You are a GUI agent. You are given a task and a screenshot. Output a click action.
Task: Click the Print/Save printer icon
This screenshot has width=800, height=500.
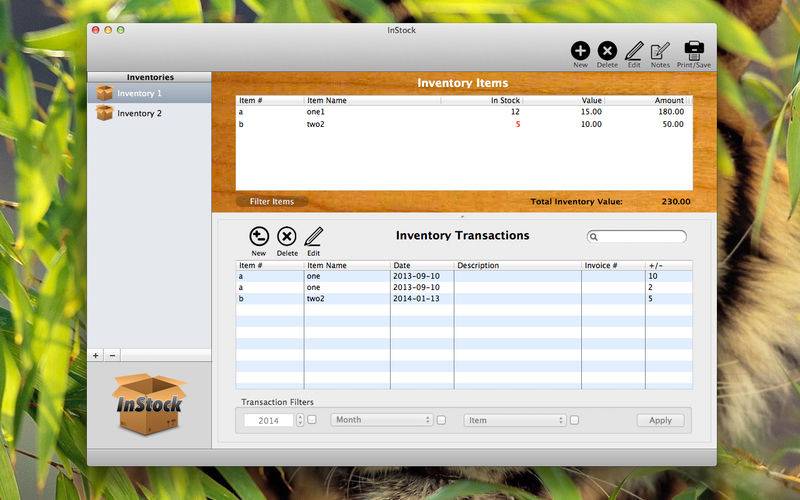click(694, 50)
